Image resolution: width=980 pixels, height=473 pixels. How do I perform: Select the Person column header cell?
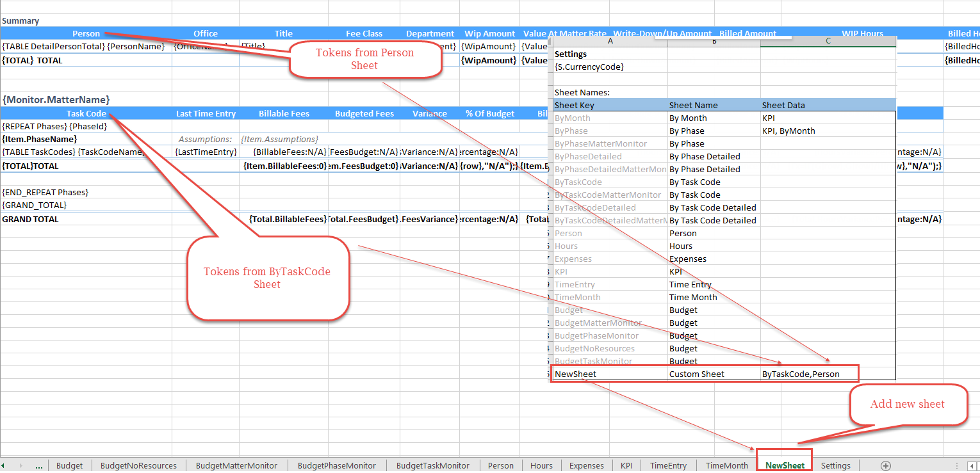click(x=86, y=33)
